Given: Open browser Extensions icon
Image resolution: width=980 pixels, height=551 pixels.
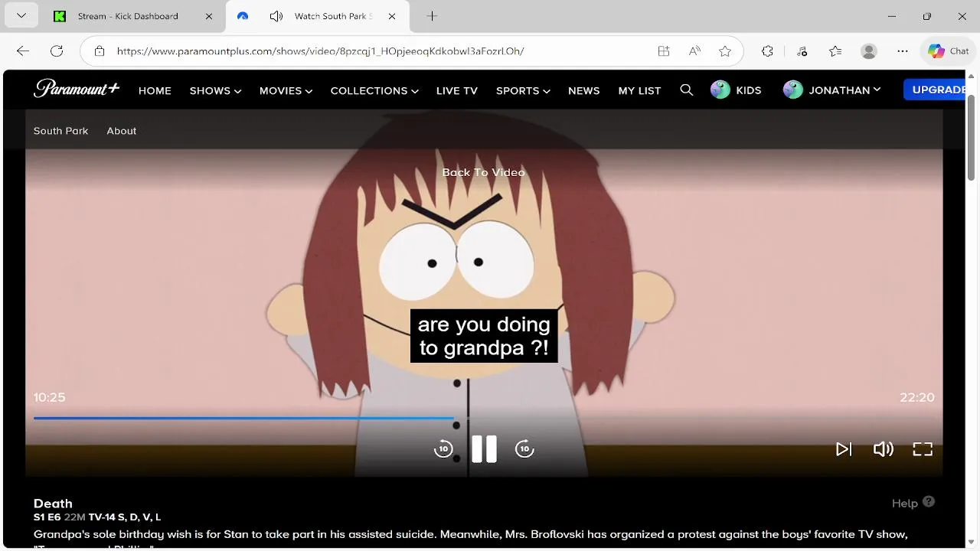Looking at the screenshot, I should click(768, 51).
